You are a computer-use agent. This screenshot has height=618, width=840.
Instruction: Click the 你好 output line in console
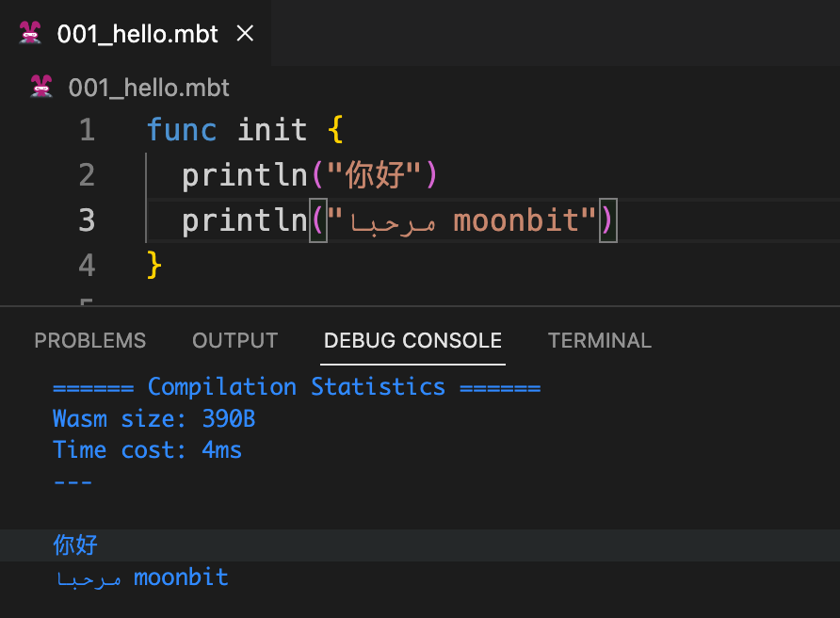[x=75, y=545]
